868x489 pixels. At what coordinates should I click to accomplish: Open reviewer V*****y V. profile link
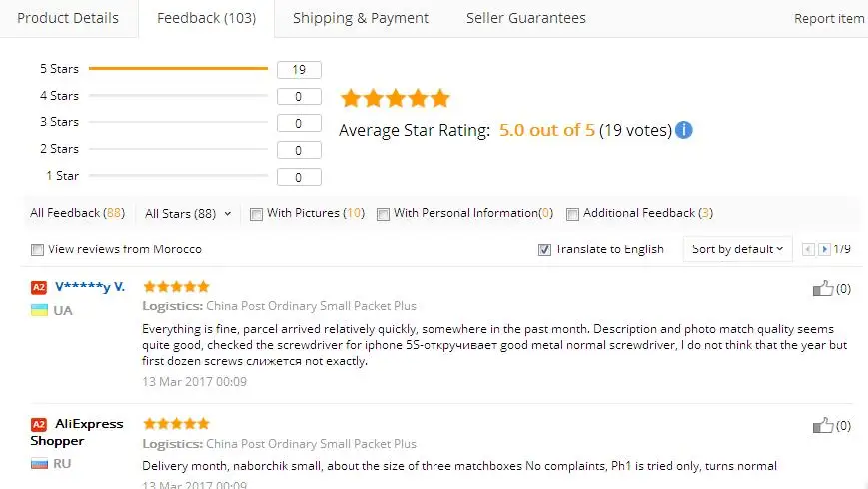click(90, 287)
